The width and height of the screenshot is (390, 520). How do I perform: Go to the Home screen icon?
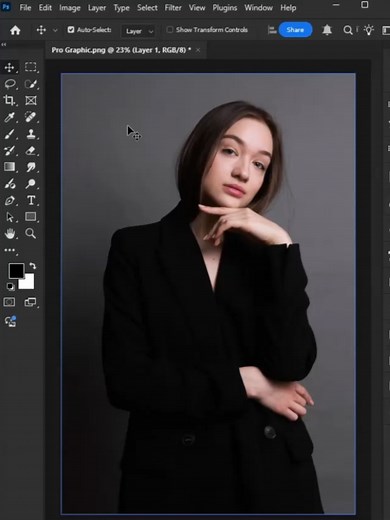[x=15, y=30]
